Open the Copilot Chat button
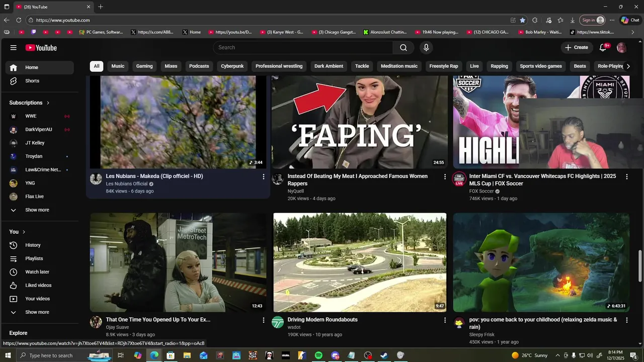644x362 pixels. 630,20
